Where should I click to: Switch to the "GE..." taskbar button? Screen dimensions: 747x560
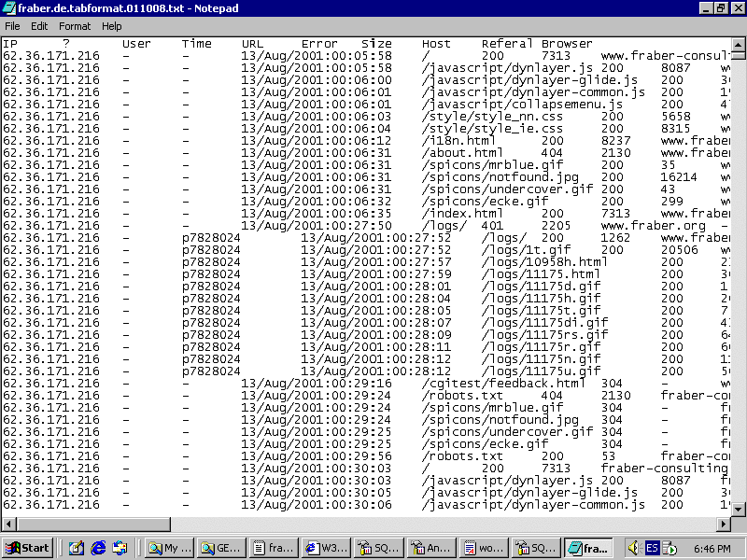pyautogui.click(x=222, y=548)
